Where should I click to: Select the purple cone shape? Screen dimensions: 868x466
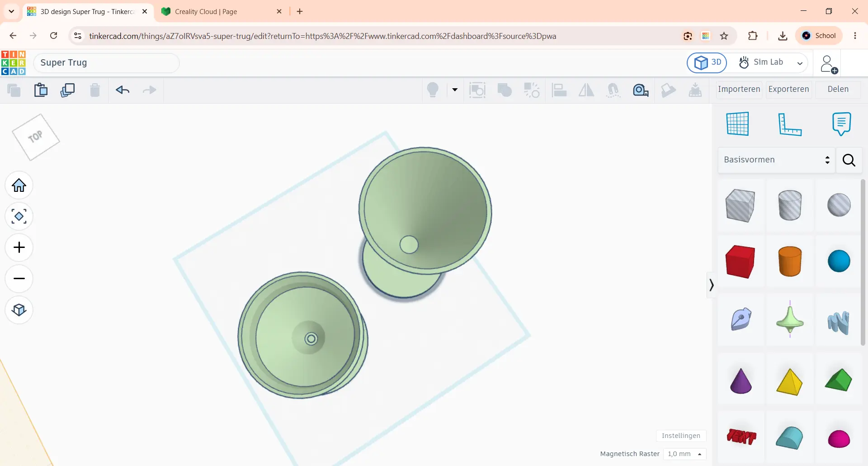(x=741, y=381)
